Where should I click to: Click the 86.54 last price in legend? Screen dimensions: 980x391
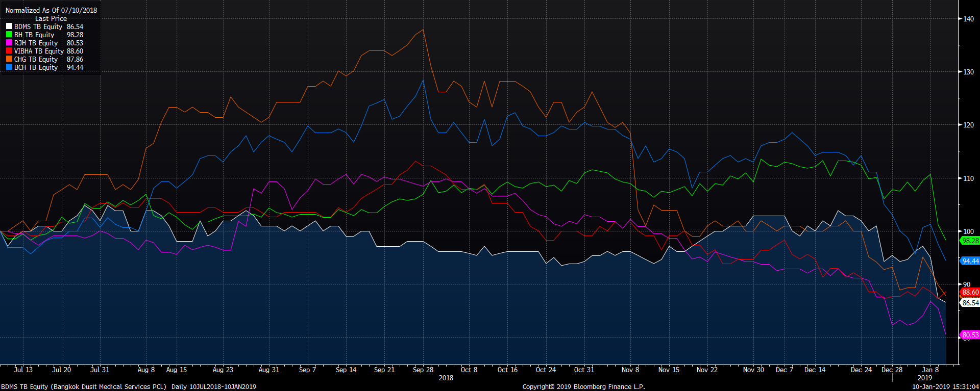[75, 27]
